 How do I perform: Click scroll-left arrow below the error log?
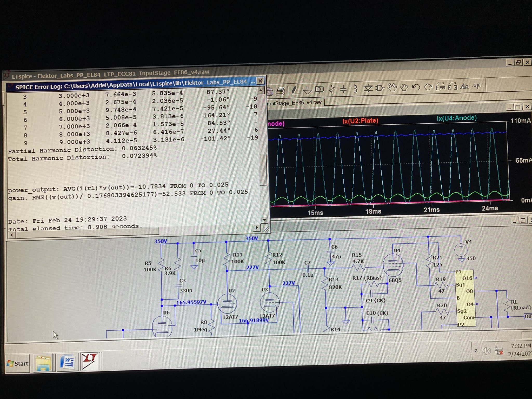click(11, 235)
